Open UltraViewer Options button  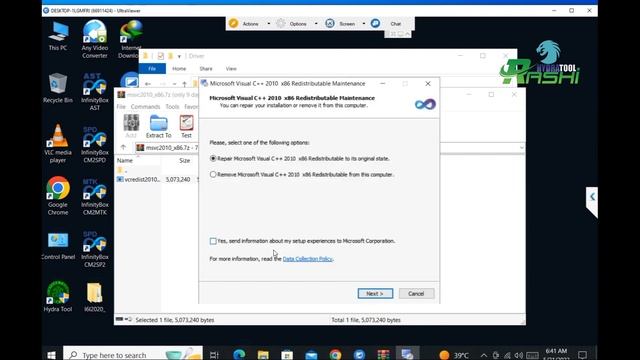(x=292, y=24)
